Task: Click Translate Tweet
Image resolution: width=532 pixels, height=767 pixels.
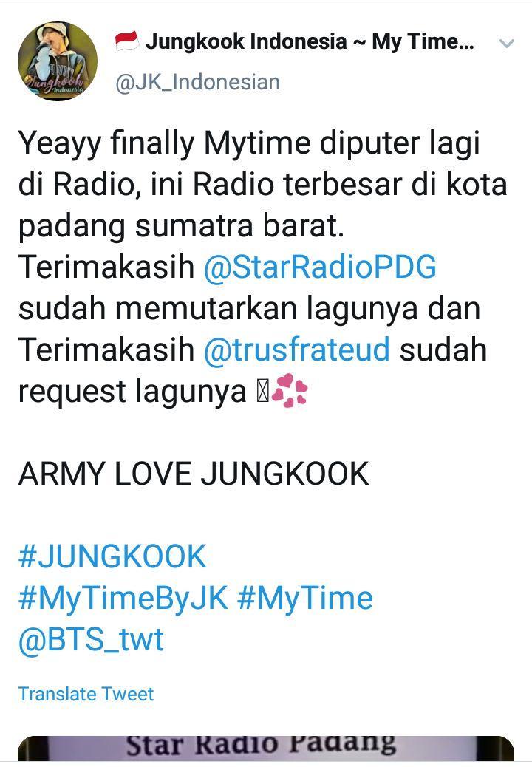Action: (86, 694)
